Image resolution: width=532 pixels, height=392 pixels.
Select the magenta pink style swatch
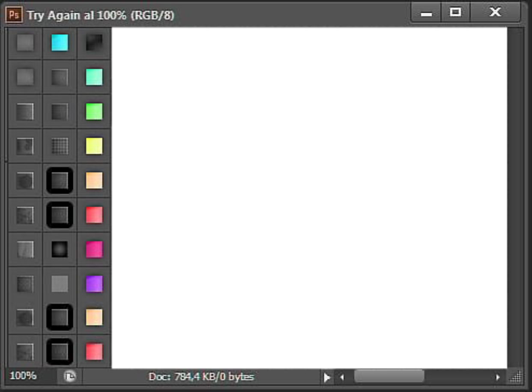tap(94, 249)
